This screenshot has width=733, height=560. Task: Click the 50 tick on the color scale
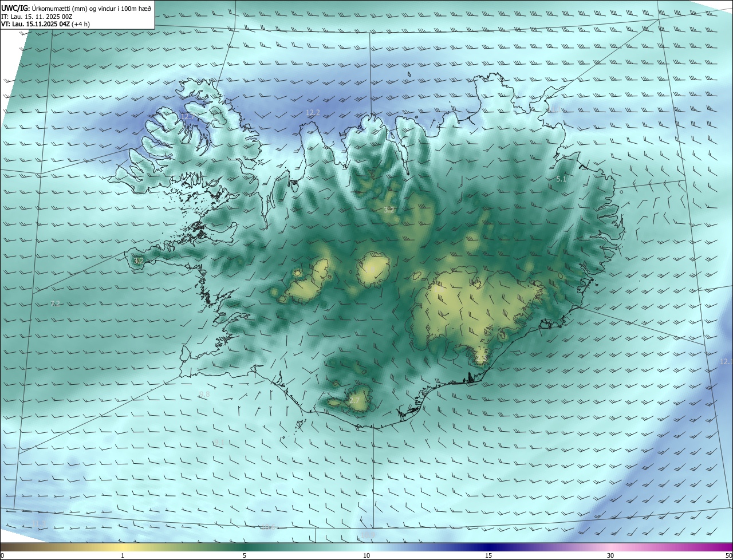click(729, 555)
